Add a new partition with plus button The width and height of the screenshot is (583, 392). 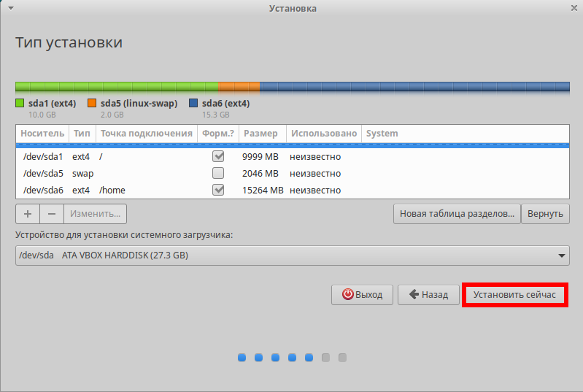(x=28, y=214)
